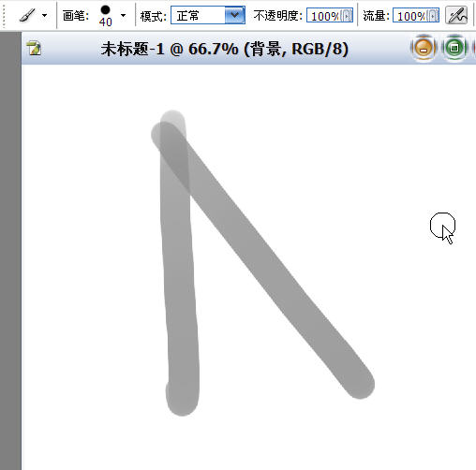Image resolution: width=476 pixels, height=470 pixels.
Task: Maximize the 未标题-1 document window
Action: click(x=454, y=48)
